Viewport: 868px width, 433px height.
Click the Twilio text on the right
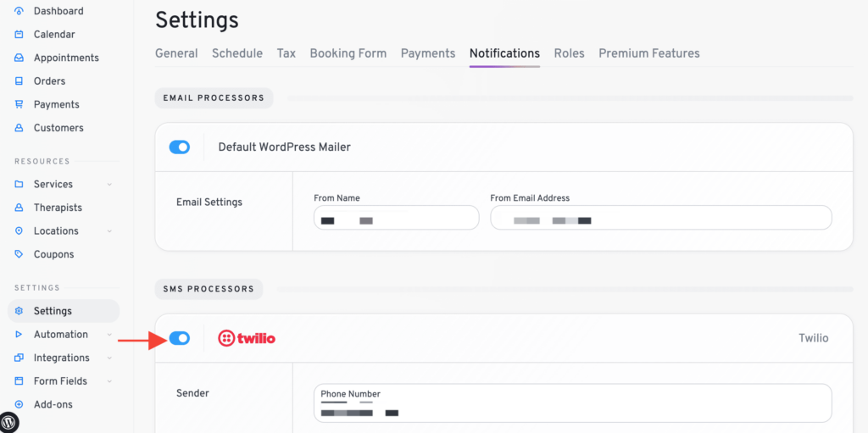pos(813,338)
